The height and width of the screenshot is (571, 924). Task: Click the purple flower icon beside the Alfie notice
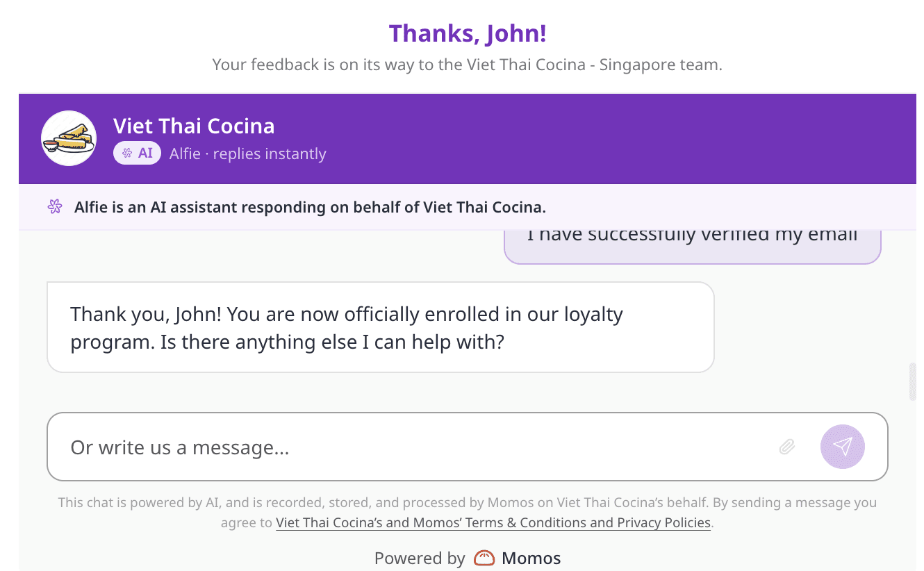tap(55, 206)
